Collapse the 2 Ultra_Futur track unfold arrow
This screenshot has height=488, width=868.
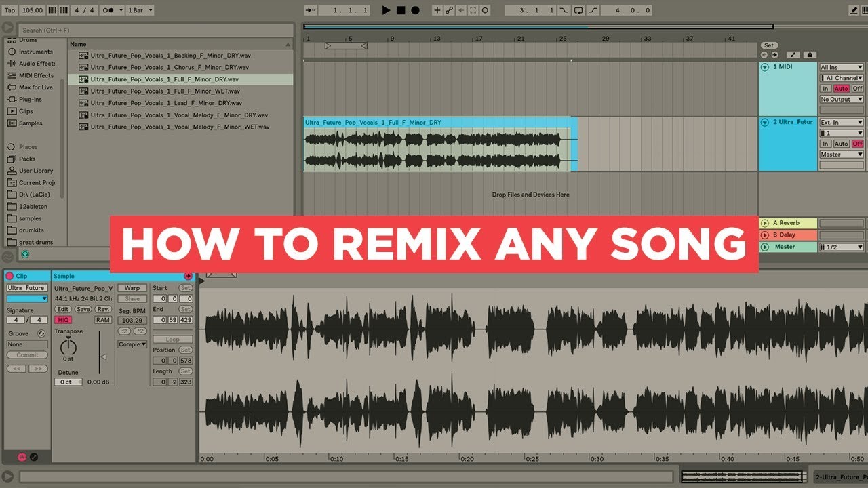tap(765, 123)
